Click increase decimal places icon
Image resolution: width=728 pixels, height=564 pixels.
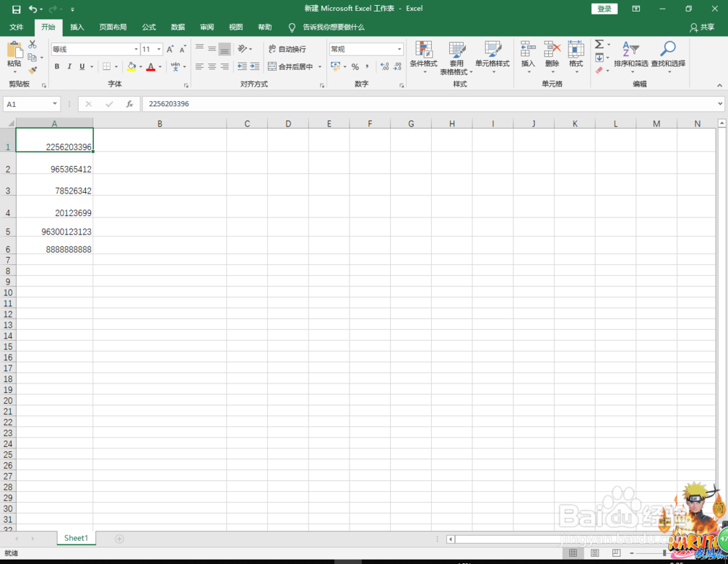[x=384, y=67]
